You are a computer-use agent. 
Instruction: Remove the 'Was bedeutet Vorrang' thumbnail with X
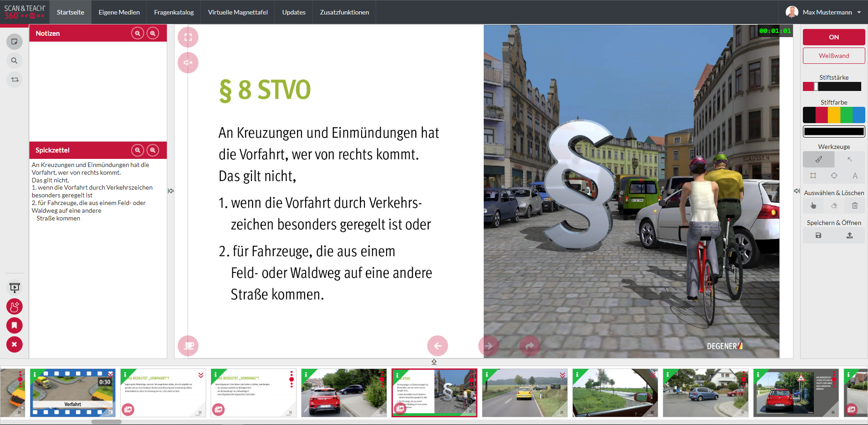pos(290,412)
